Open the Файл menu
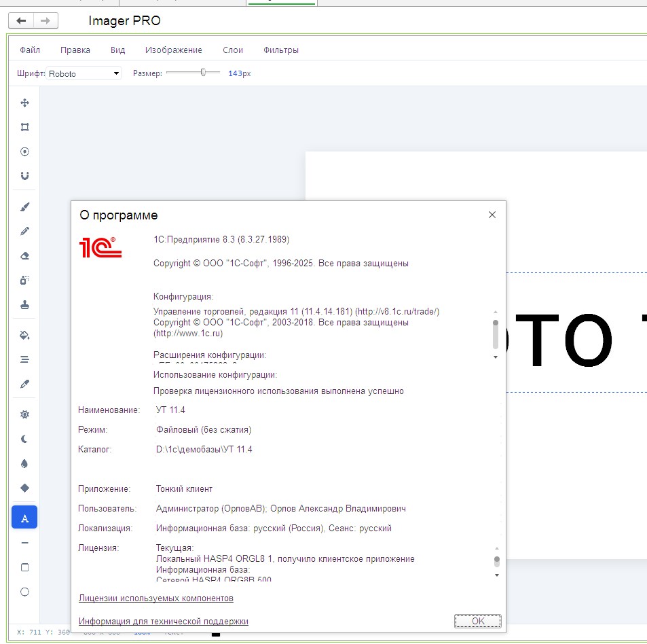This screenshot has width=647, height=644. 30,50
